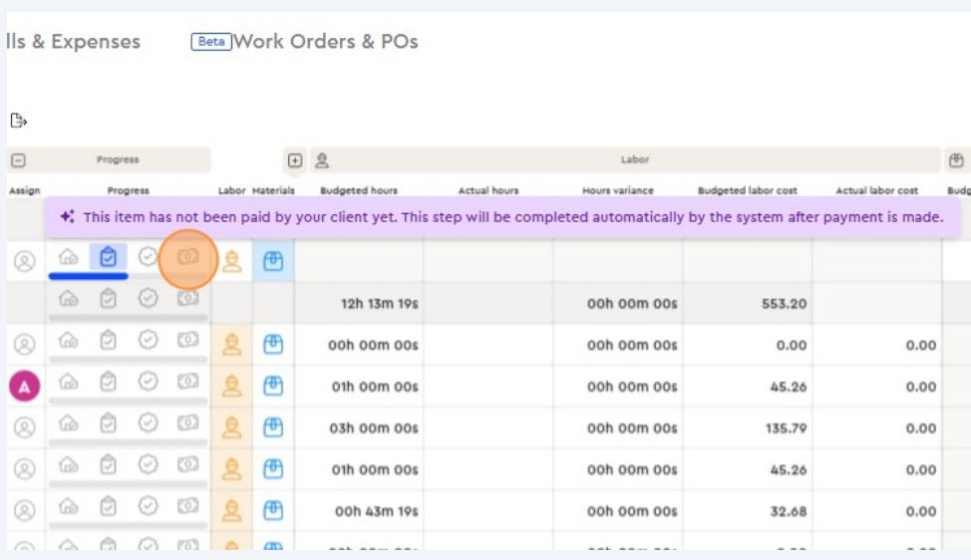Click the box icon at the header's right edge
Screen dimensions: 971x560
point(956,160)
